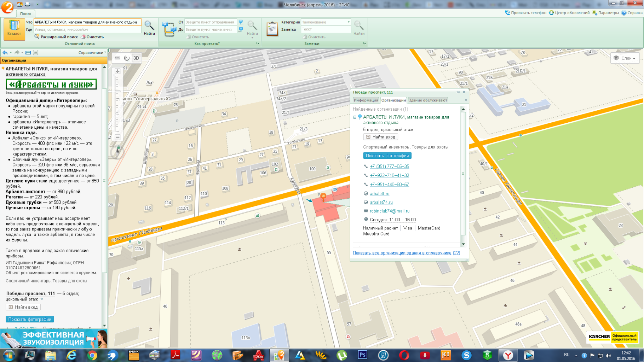
Task: Zoom out with map minus button
Action: pos(117,137)
